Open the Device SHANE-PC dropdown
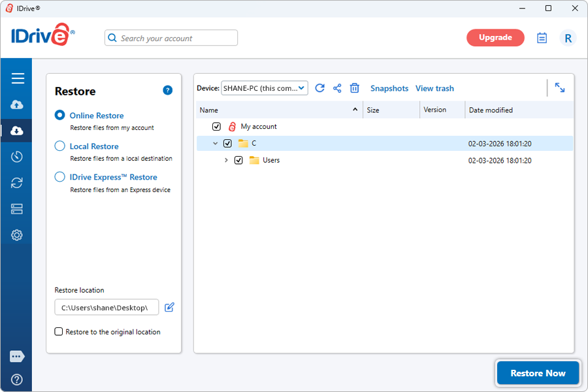 265,88
